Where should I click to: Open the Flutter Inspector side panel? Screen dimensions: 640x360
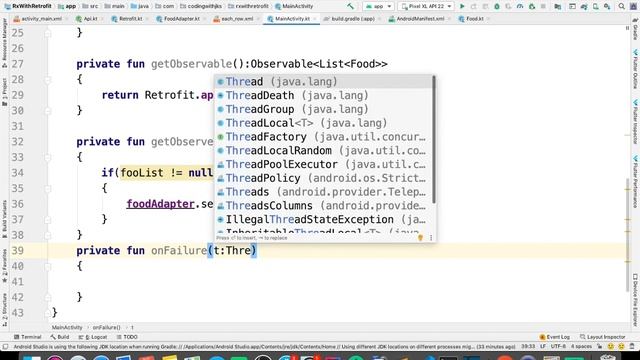(x=635, y=122)
